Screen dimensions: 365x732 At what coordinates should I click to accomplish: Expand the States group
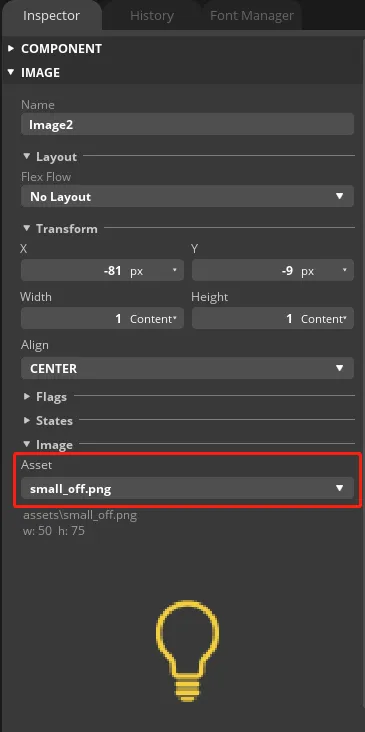[49, 421]
